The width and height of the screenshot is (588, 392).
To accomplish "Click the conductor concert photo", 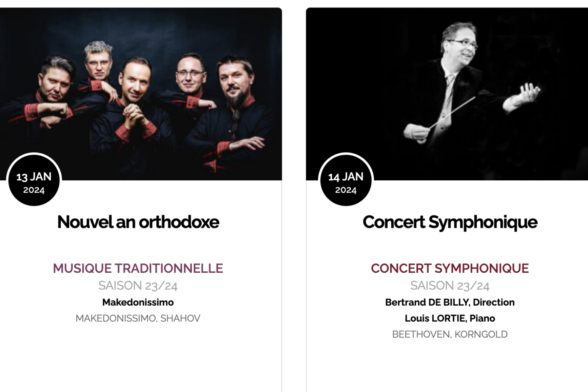I will [x=447, y=94].
